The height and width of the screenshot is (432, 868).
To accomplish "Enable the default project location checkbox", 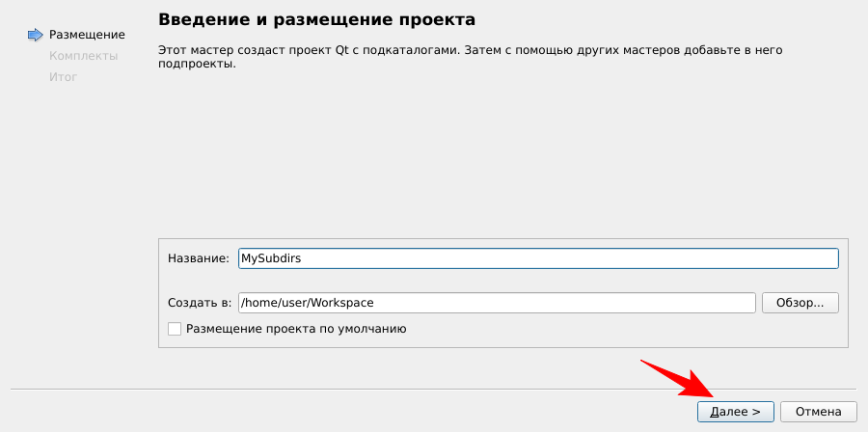I will coord(175,329).
